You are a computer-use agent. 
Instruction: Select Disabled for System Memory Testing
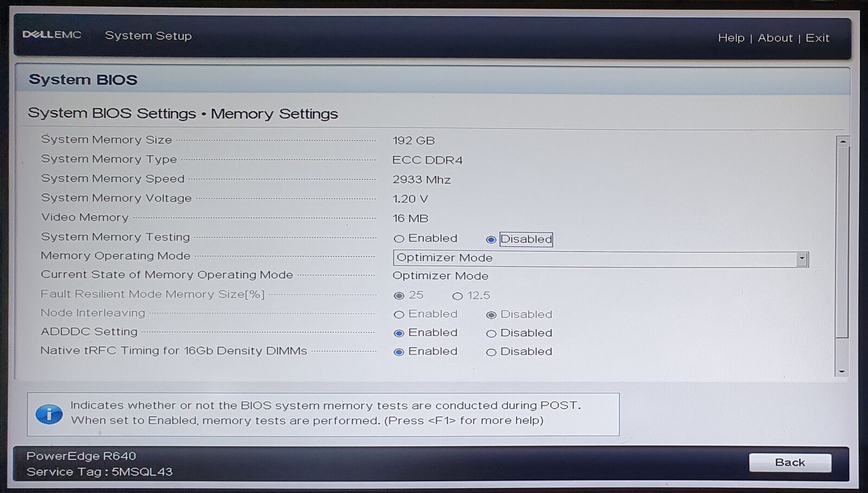[x=492, y=239]
